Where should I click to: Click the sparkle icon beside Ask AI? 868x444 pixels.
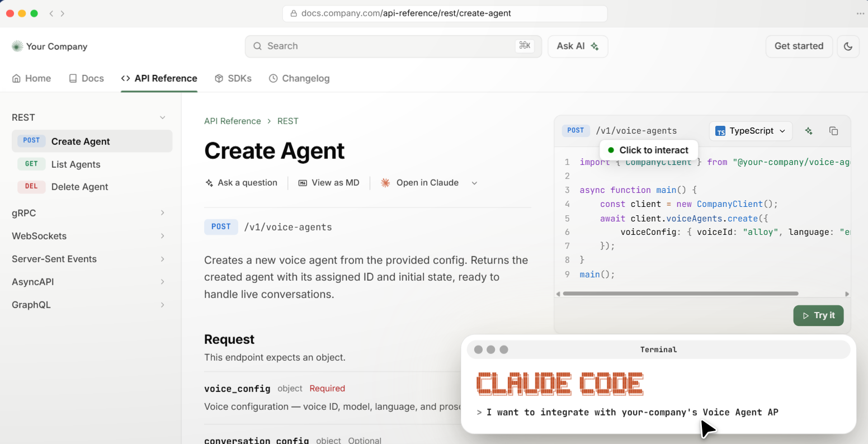pos(595,46)
